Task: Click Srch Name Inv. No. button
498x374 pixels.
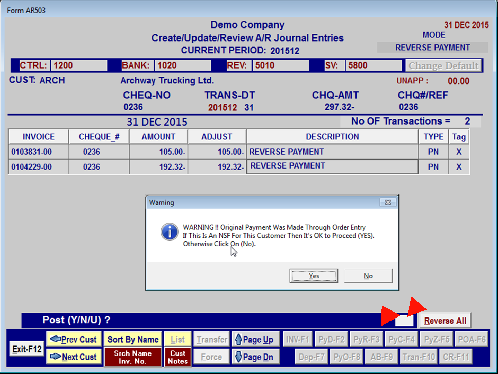Action: click(133, 357)
